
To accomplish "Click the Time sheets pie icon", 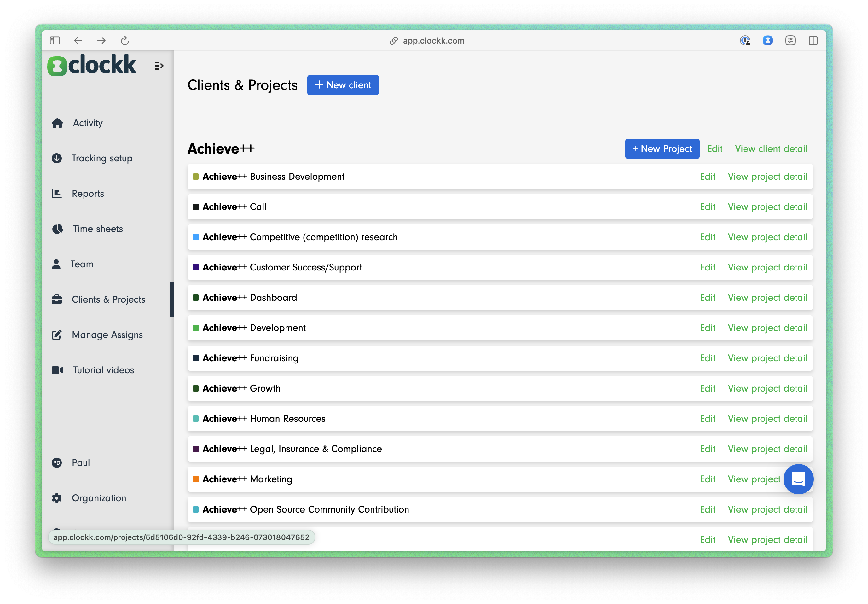I will [x=57, y=229].
